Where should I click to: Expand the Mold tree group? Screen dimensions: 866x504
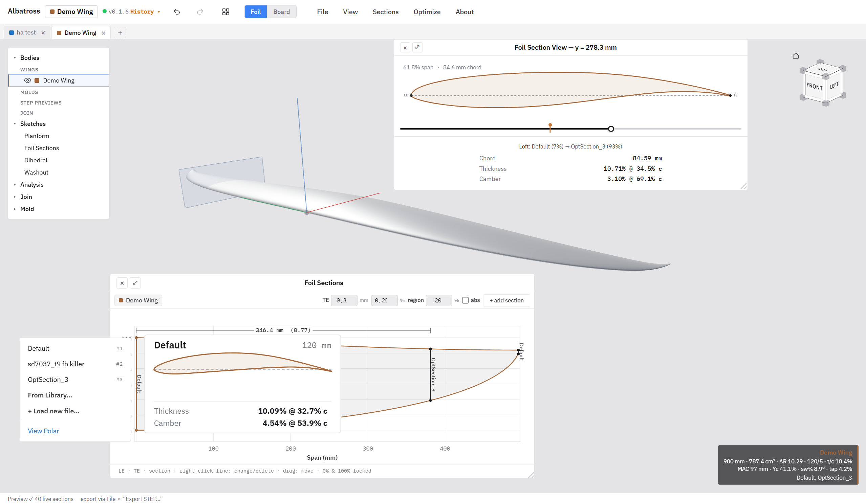coord(15,209)
